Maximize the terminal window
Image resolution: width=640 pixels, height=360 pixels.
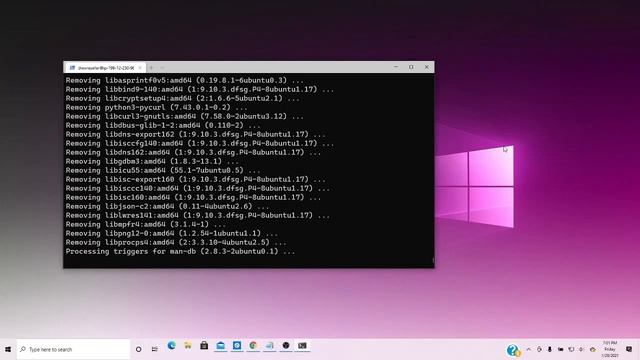tap(411, 67)
